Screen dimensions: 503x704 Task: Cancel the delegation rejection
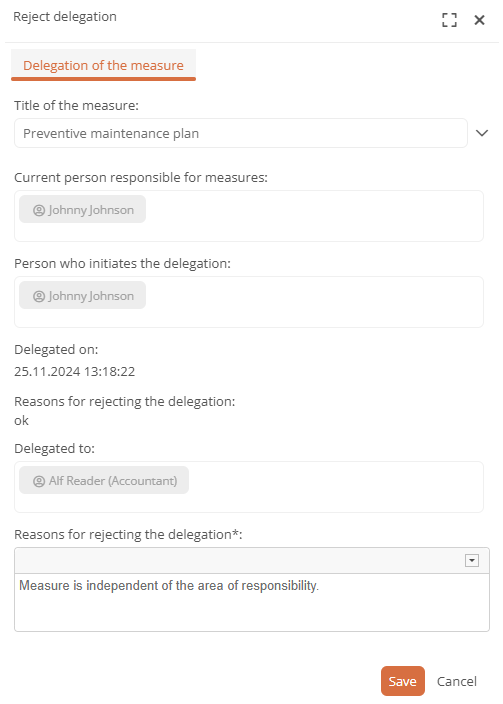[457, 681]
